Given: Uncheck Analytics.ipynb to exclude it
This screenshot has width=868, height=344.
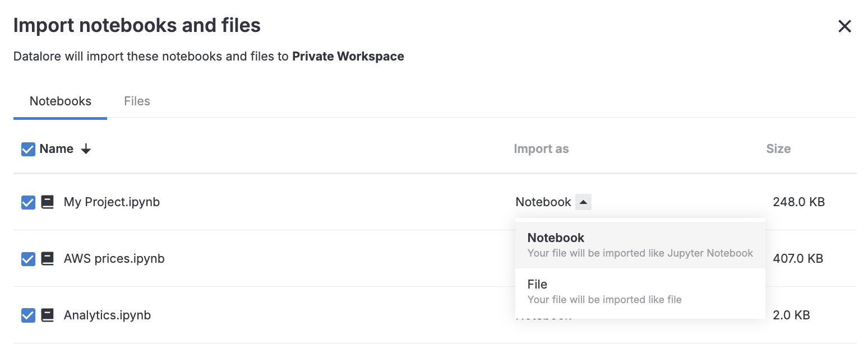Looking at the screenshot, I should tap(28, 315).
